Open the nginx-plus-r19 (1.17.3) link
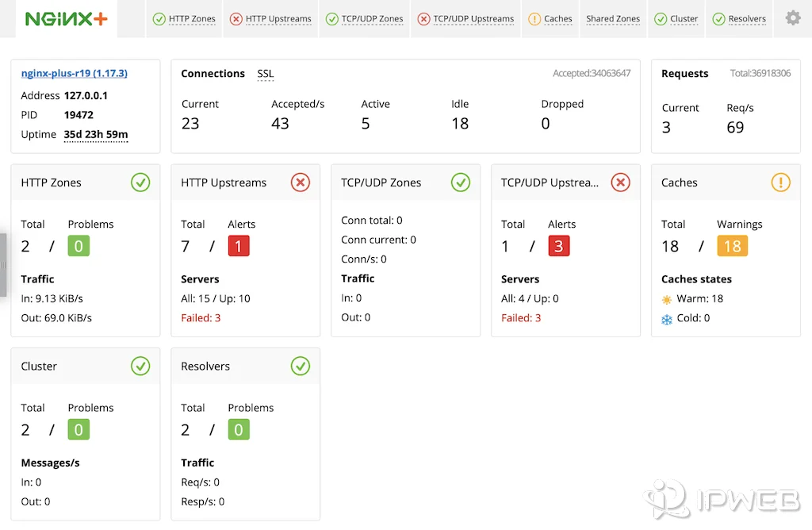812x530 pixels. (x=74, y=74)
